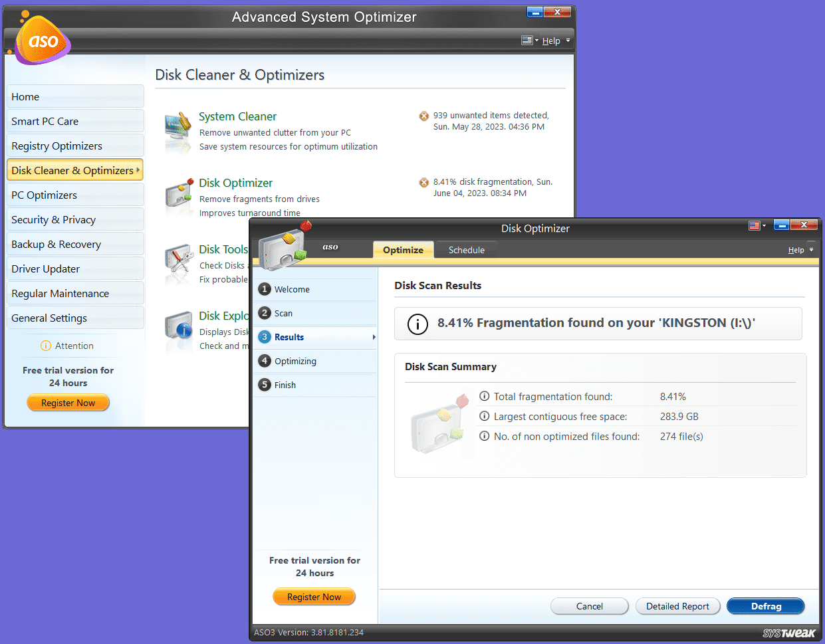The width and height of the screenshot is (825, 644).
Task: Click ASO3 Version text in status bar
Action: (x=308, y=632)
